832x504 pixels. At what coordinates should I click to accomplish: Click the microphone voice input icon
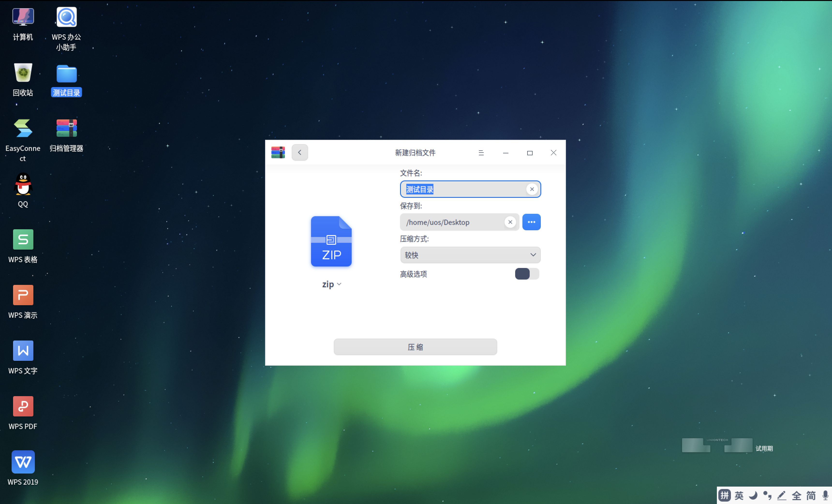(x=825, y=495)
